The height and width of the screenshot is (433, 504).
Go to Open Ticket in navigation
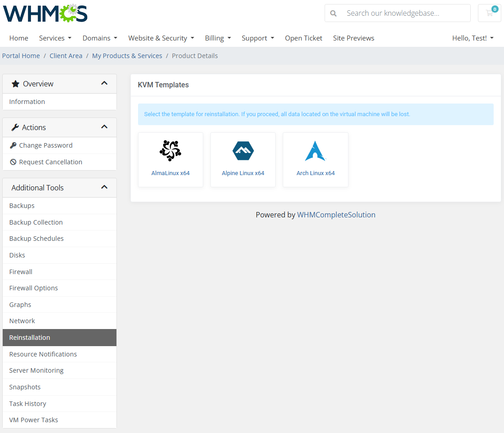click(x=303, y=38)
